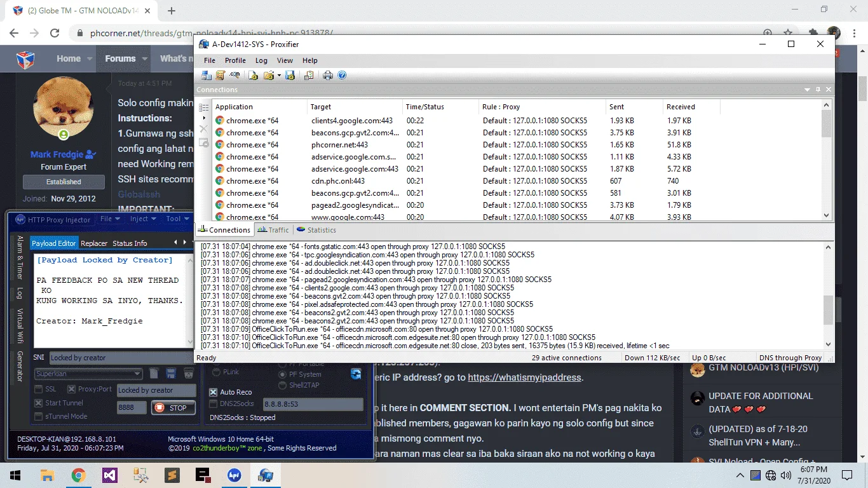
Task: Open Proxification Rules icon in Proxifier toolbar
Action: coord(220,75)
